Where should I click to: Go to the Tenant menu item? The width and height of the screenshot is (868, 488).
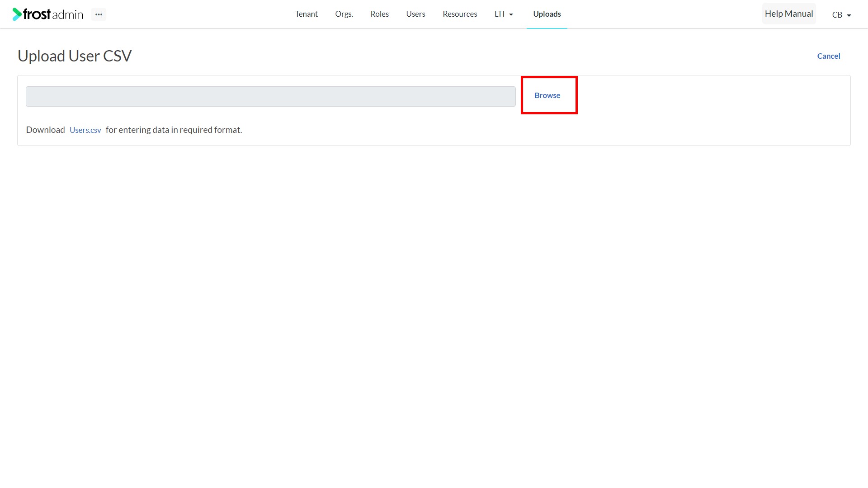click(307, 14)
